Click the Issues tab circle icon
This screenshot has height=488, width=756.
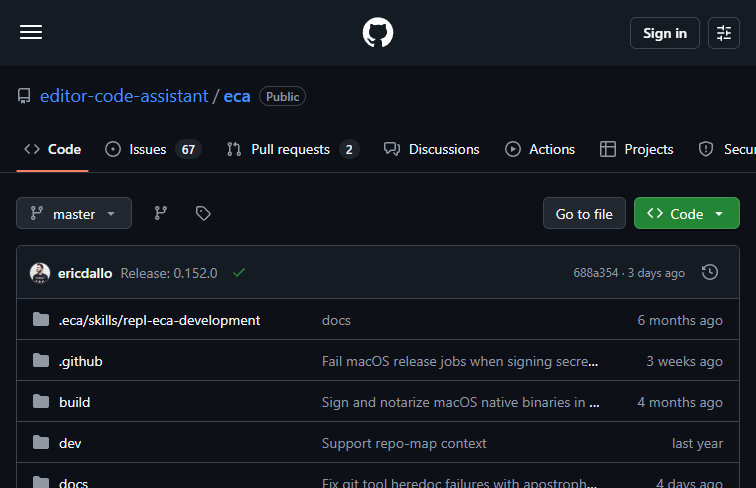[x=113, y=149]
